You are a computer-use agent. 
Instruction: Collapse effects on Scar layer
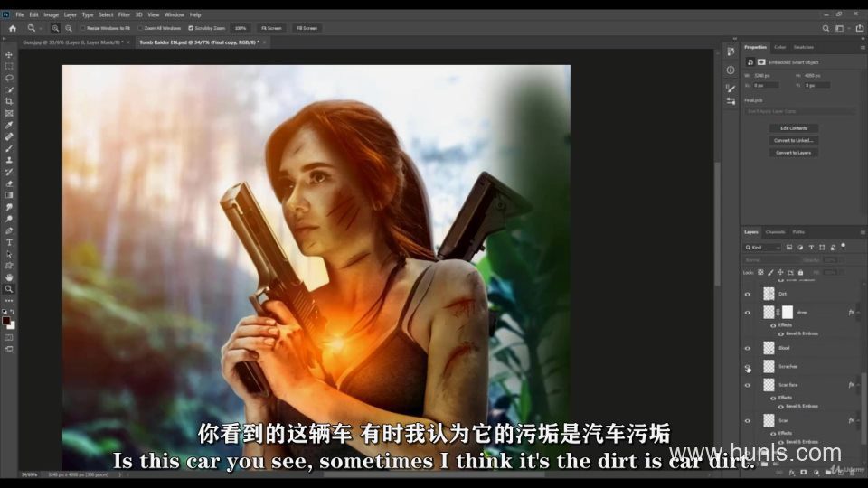click(859, 420)
